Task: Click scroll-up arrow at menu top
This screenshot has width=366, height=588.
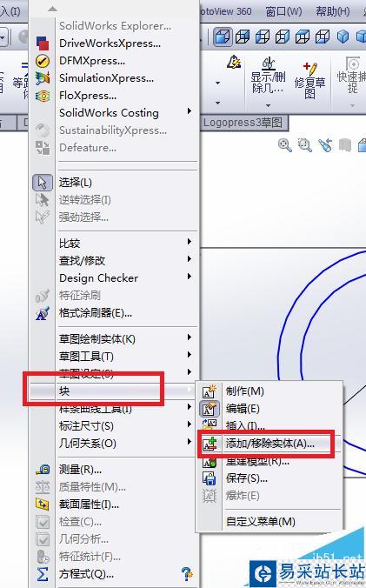Action: coord(52,9)
